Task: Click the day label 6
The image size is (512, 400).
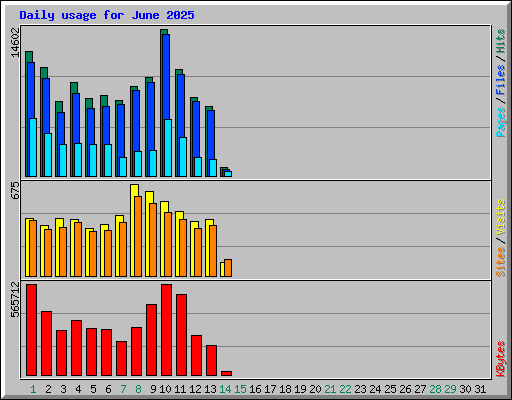Action: [x=108, y=389]
